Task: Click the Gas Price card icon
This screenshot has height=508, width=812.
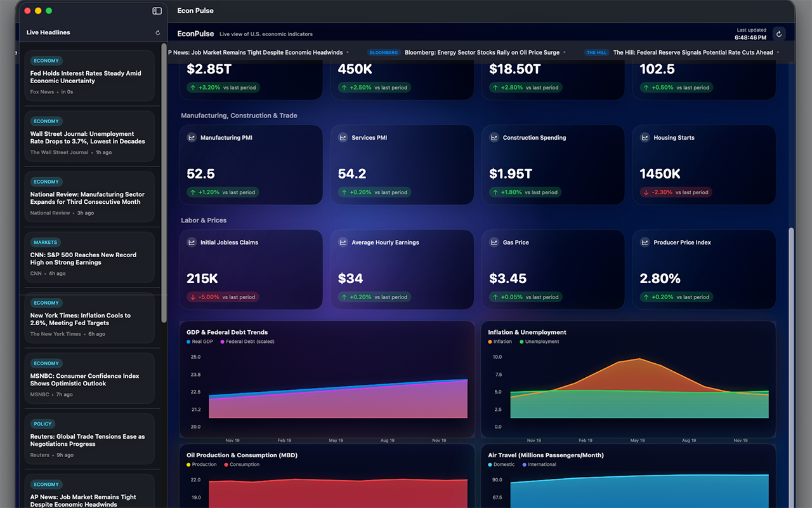Action: 494,242
